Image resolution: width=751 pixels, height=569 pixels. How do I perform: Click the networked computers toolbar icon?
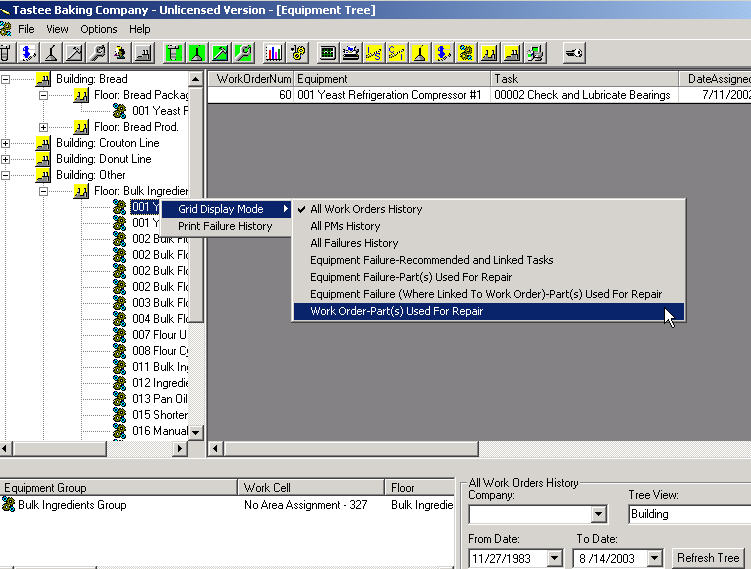click(535, 53)
